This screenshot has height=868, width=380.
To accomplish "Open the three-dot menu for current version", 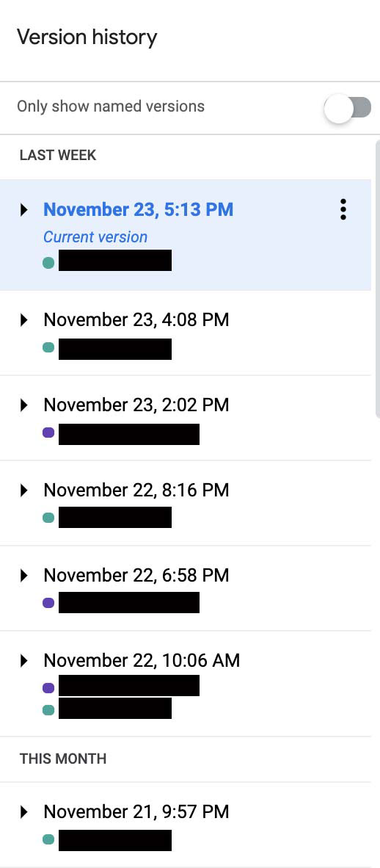I will 343,210.
